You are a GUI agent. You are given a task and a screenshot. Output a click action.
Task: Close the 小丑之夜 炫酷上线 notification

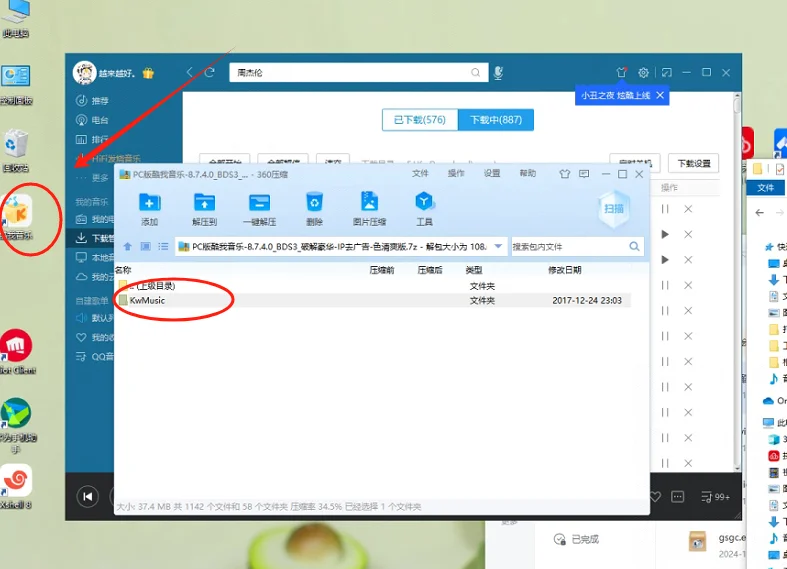(x=660, y=95)
